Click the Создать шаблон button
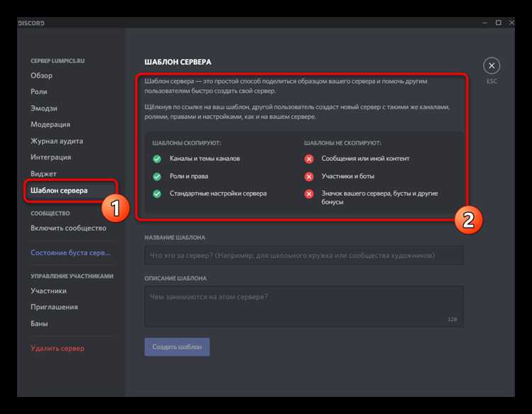Viewport: 532px width, 414px height. pos(177,347)
